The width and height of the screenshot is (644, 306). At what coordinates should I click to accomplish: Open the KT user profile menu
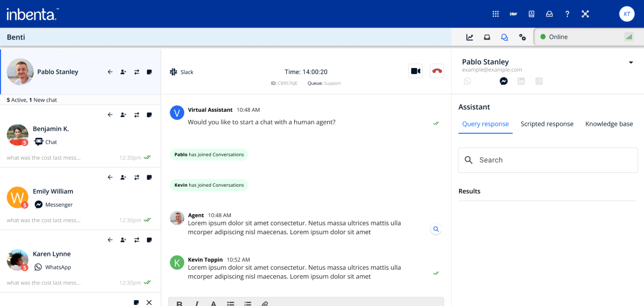pyautogui.click(x=627, y=14)
